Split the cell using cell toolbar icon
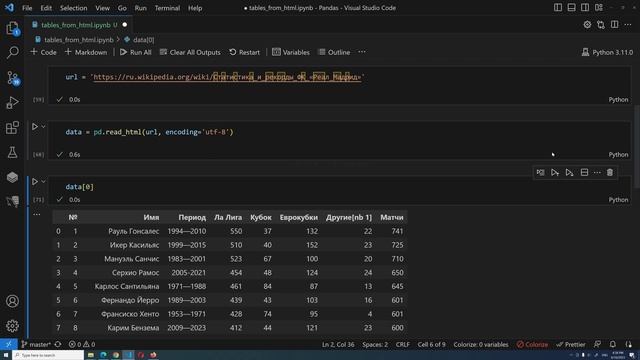The width and height of the screenshot is (640, 360). [x=584, y=172]
